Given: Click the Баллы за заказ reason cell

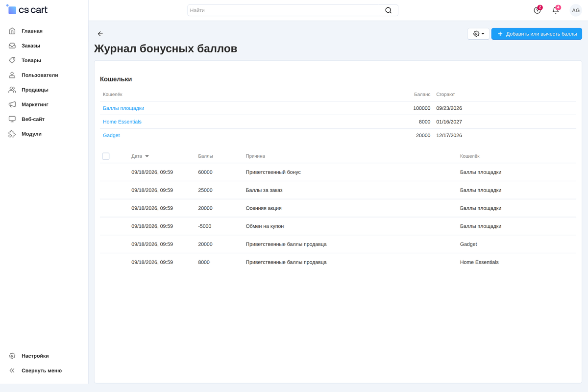Looking at the screenshot, I should click(x=264, y=190).
